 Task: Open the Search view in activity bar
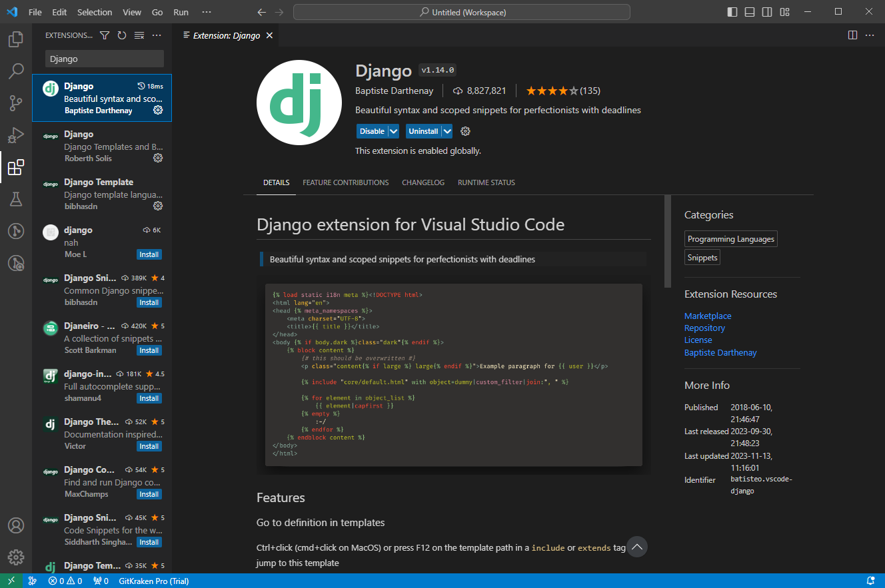click(x=16, y=71)
